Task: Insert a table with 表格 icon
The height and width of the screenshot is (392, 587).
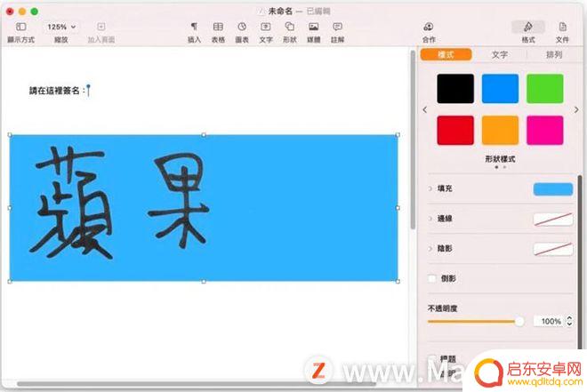Action: pos(218,27)
